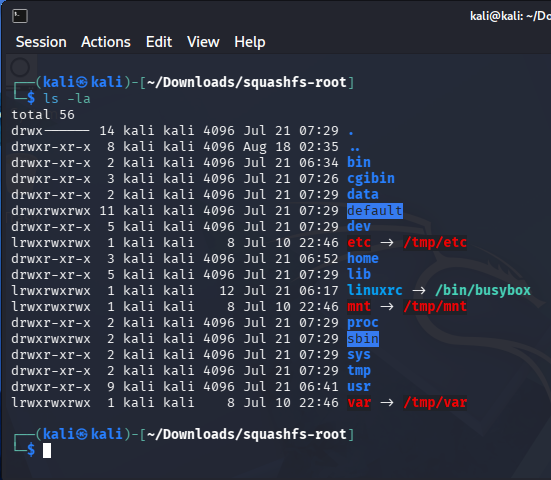Click the terminal window icon in title bar
This screenshot has height=480, width=551.
[x=20, y=16]
